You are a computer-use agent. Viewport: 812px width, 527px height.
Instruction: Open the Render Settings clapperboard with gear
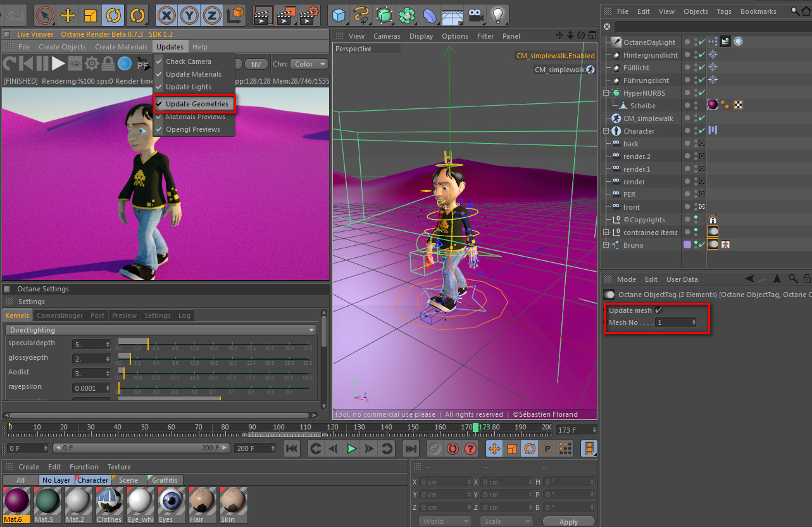309,14
